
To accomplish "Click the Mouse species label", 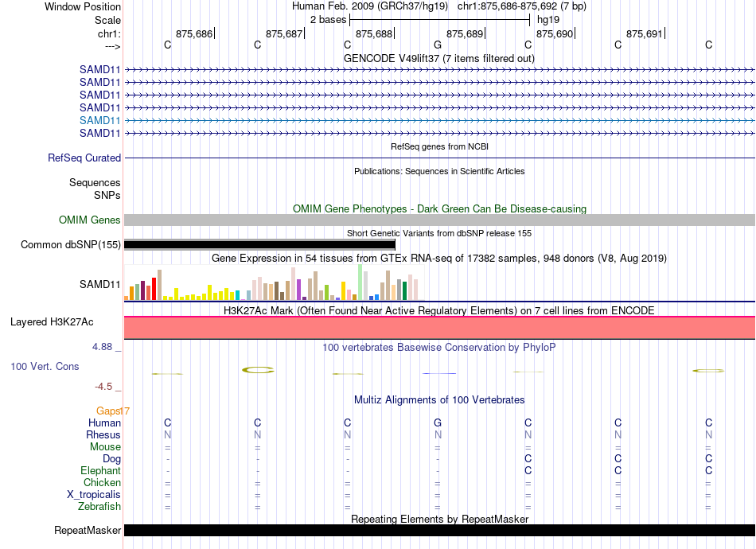I will pyautogui.click(x=105, y=447).
